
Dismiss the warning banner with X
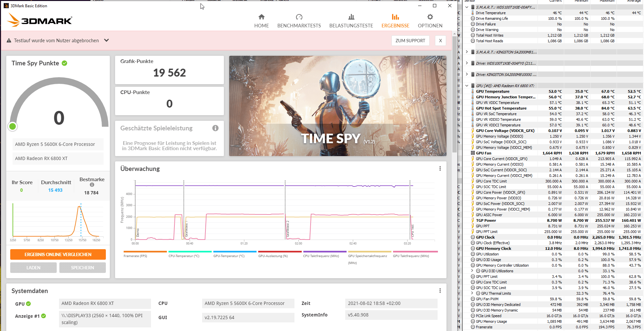[441, 41]
